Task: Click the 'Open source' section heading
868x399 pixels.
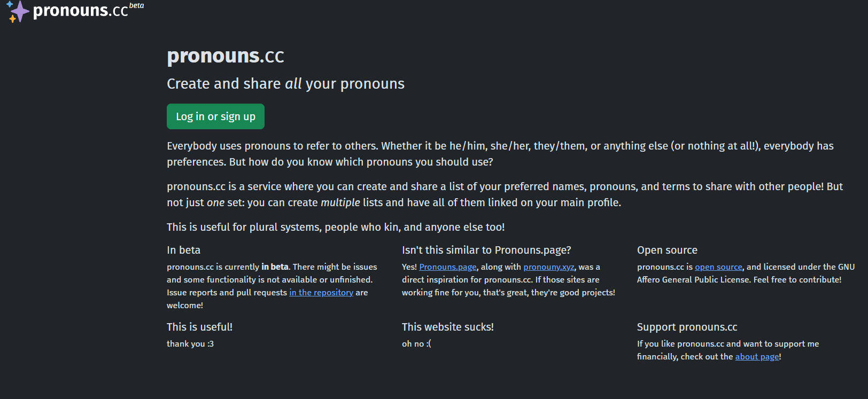Action: (667, 250)
